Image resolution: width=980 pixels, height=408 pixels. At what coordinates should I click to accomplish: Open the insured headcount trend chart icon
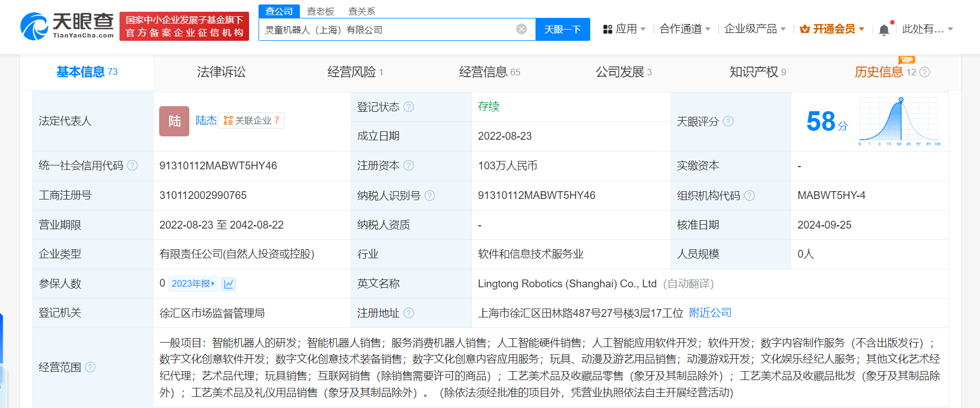coord(228,284)
